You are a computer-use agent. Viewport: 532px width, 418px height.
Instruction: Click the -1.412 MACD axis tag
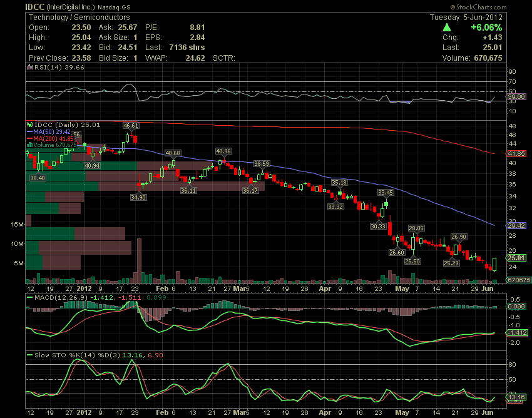517,332
